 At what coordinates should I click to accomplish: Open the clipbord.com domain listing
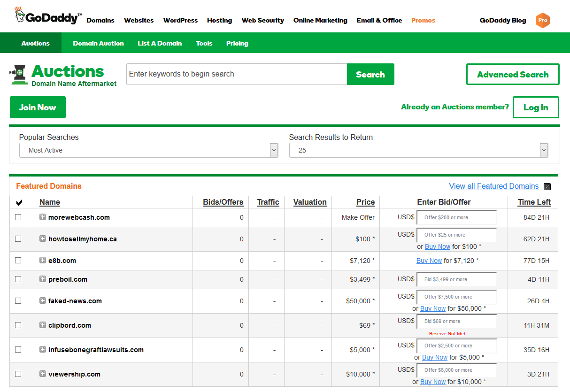[x=69, y=325]
